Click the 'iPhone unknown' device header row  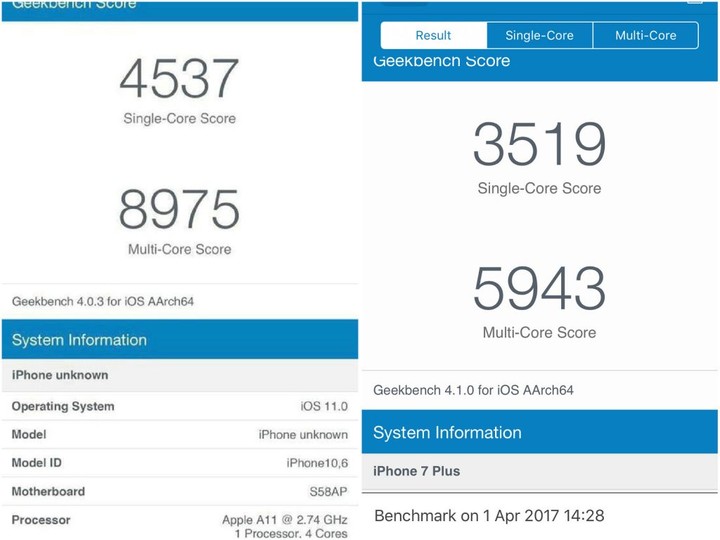(x=180, y=375)
